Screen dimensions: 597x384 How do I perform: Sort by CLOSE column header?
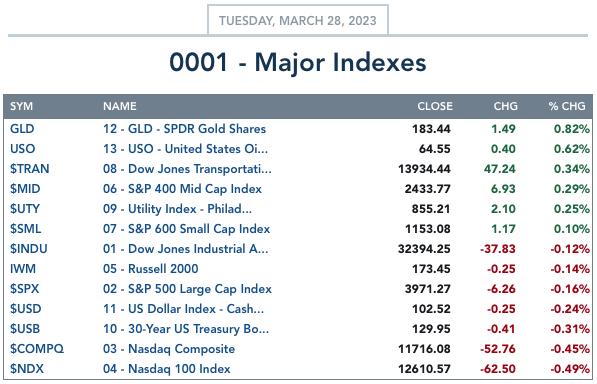click(435, 106)
